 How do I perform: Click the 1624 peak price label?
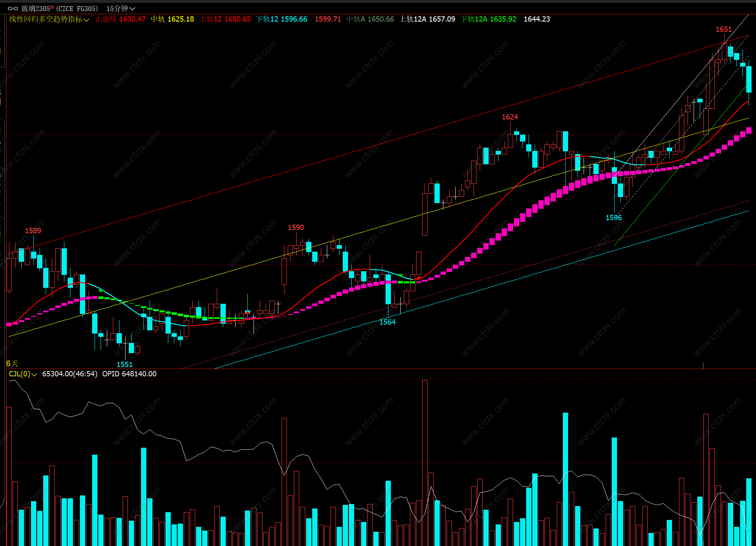point(510,117)
